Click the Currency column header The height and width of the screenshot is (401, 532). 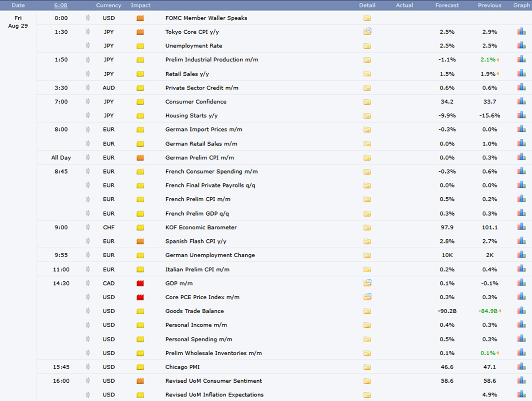point(108,5)
